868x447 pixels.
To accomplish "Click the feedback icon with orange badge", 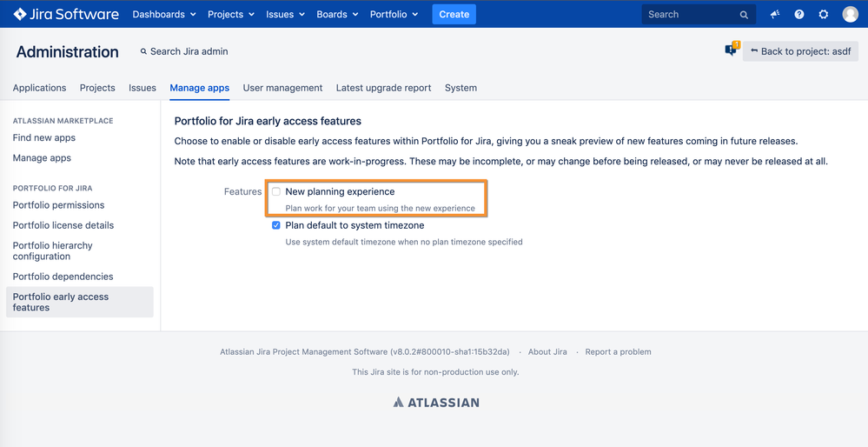I will (x=732, y=50).
